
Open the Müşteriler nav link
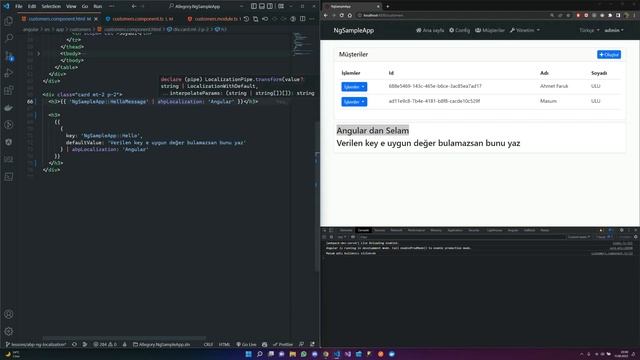pos(490,30)
